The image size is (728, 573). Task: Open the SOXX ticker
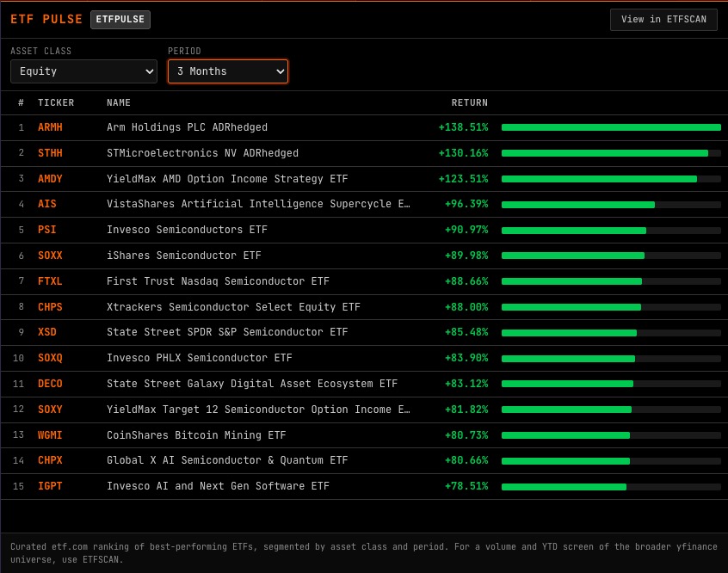tap(50, 256)
